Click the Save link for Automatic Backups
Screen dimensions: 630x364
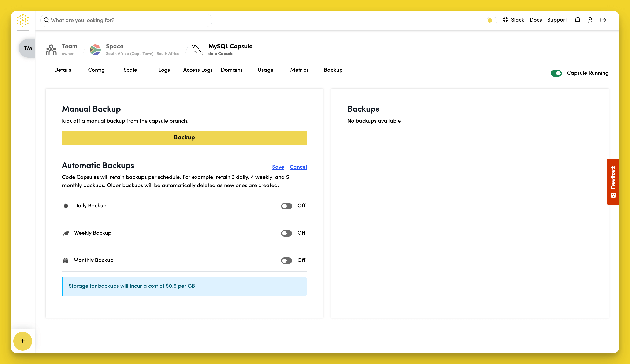[x=278, y=167]
